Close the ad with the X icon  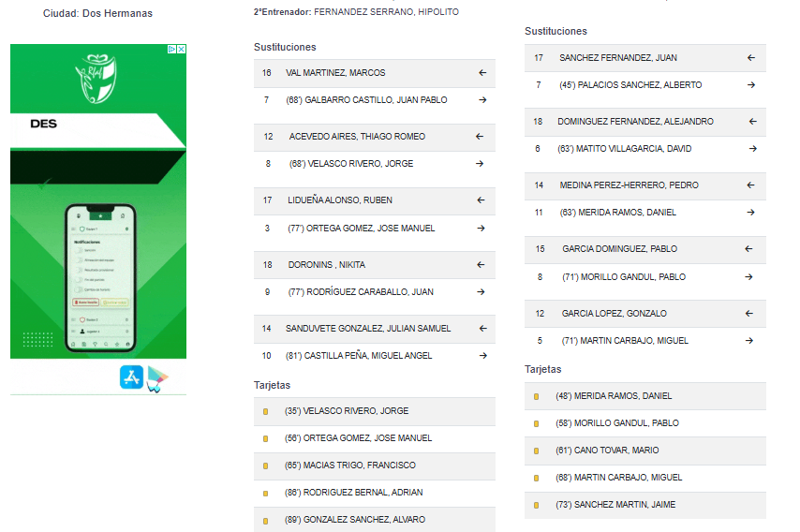[x=182, y=49]
